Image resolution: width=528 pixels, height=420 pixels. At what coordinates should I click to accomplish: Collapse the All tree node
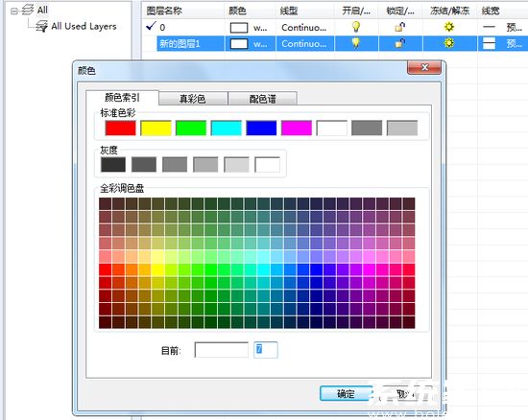click(x=13, y=12)
